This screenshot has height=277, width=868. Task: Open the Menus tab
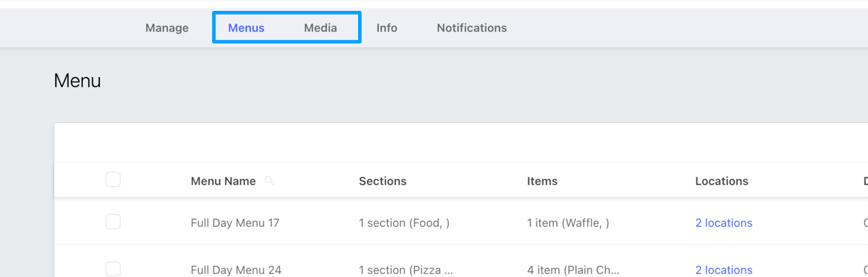click(246, 28)
